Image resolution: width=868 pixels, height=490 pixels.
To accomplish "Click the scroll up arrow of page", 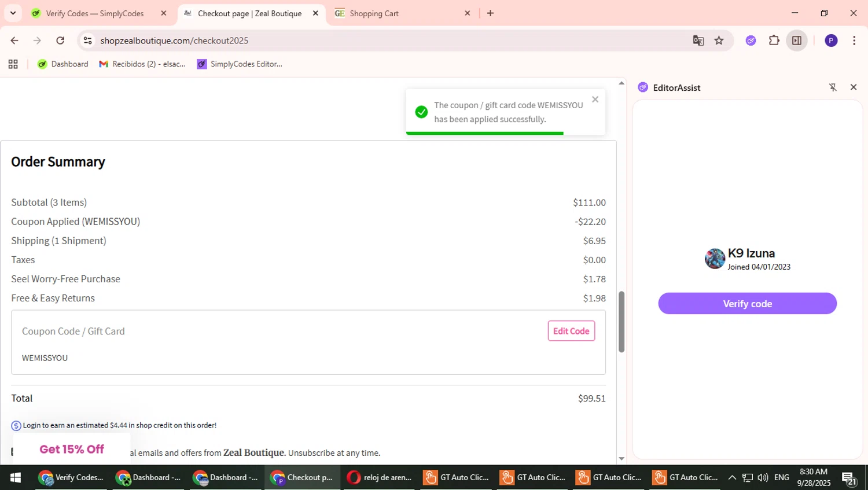I will click(x=621, y=83).
